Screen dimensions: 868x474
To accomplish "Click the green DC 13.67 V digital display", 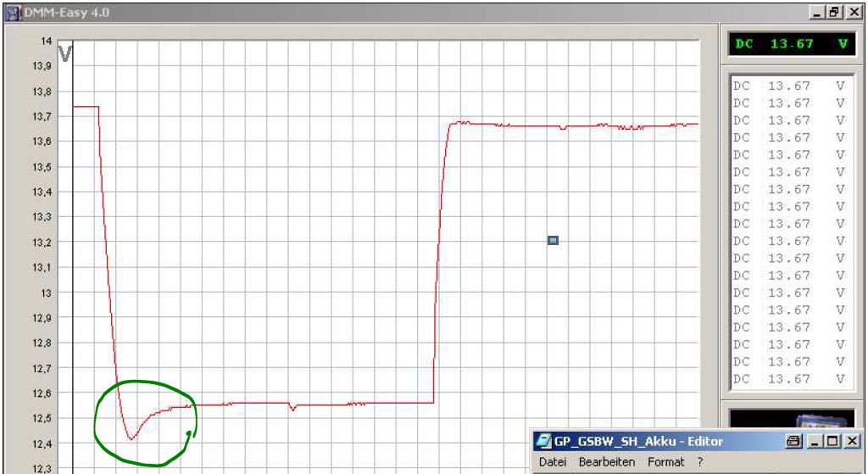I will [x=790, y=43].
